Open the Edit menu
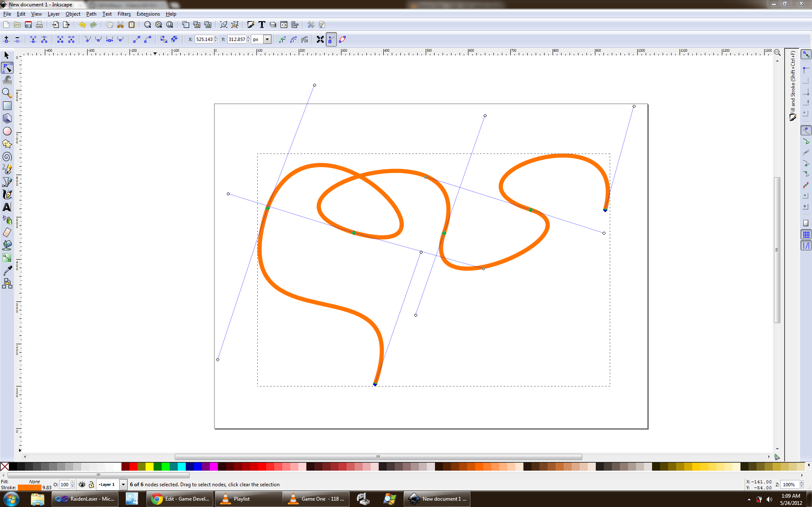Screen dimensions: 812x507 coord(21,14)
